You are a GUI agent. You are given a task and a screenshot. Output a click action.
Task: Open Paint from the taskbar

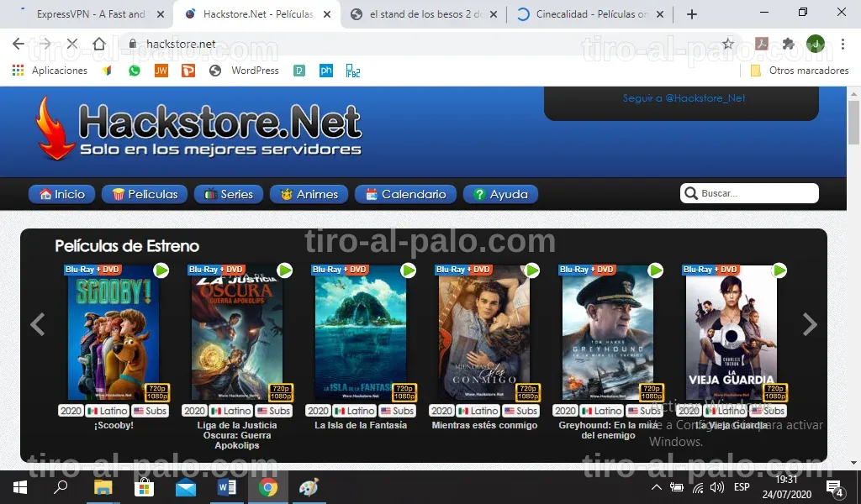[309, 487]
